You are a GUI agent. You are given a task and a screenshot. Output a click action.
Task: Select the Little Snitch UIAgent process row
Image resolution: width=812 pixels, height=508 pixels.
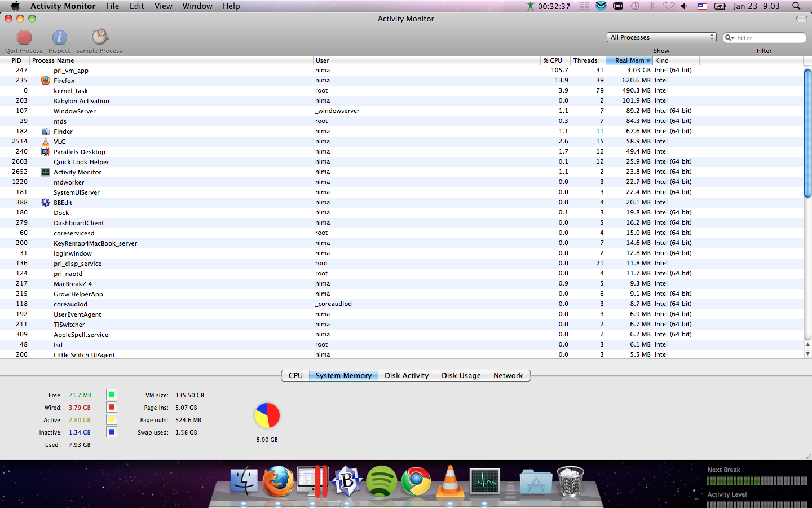[x=401, y=354]
